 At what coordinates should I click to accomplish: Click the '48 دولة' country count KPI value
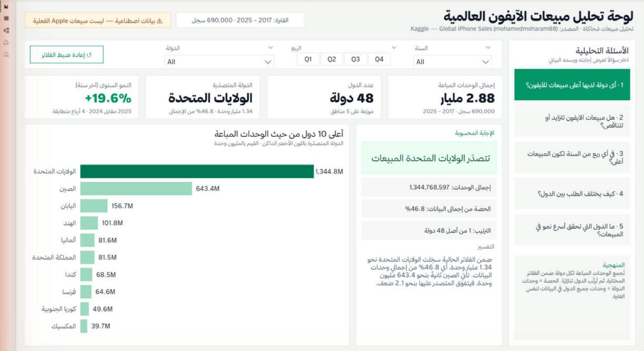(x=351, y=99)
